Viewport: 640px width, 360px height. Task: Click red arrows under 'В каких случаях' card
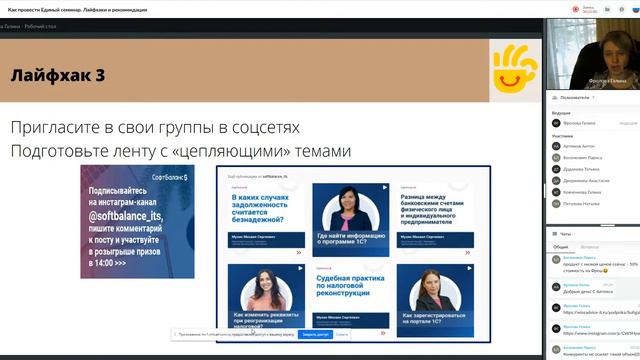tap(299, 253)
